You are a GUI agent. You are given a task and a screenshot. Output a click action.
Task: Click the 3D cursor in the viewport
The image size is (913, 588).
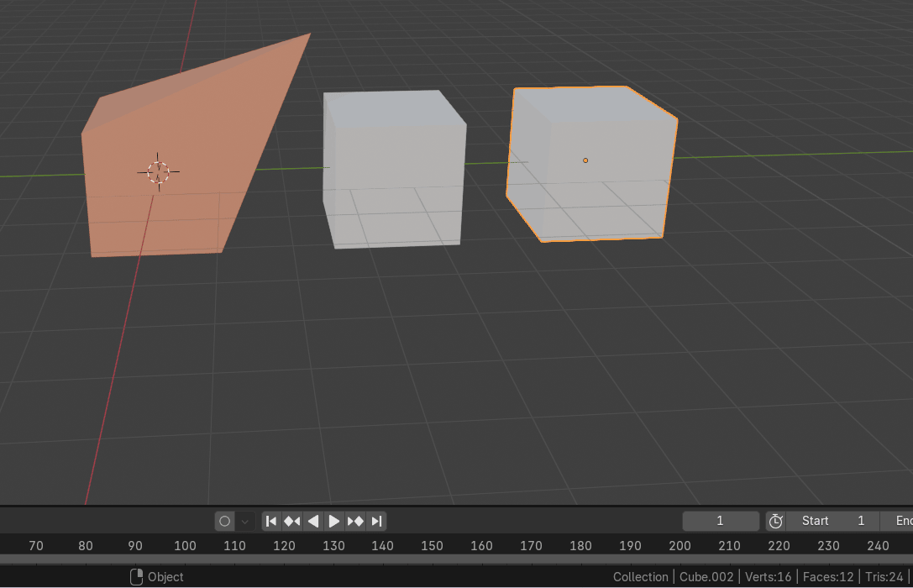point(158,172)
